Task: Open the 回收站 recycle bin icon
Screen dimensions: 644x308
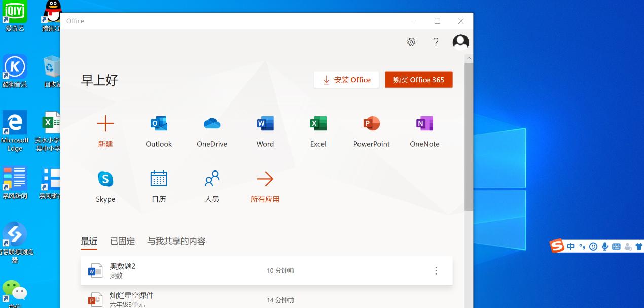Action: point(52,72)
